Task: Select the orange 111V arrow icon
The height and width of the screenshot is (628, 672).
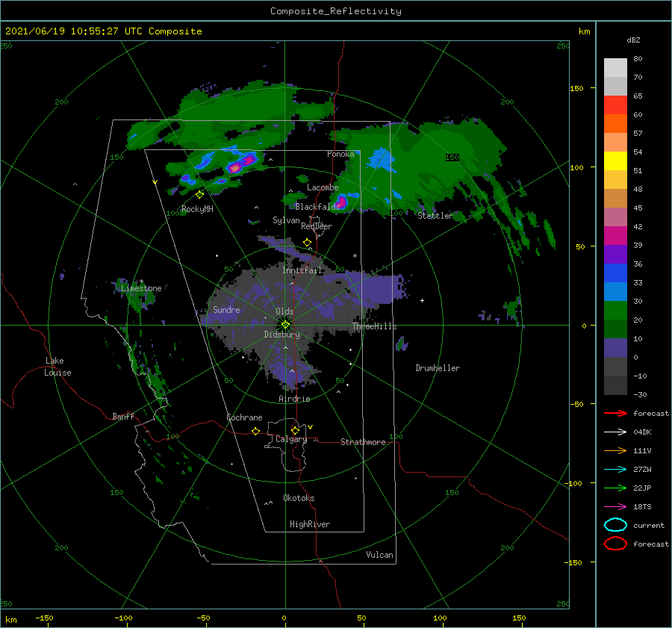Action: coord(615,450)
